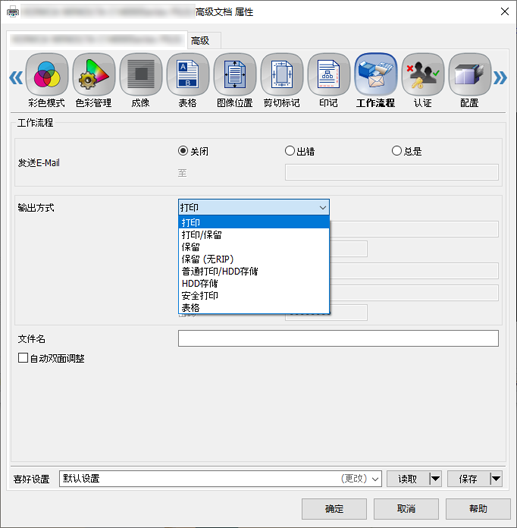Choose HDD存储 in the output list
This screenshot has height=528, width=517.
pyautogui.click(x=254, y=283)
